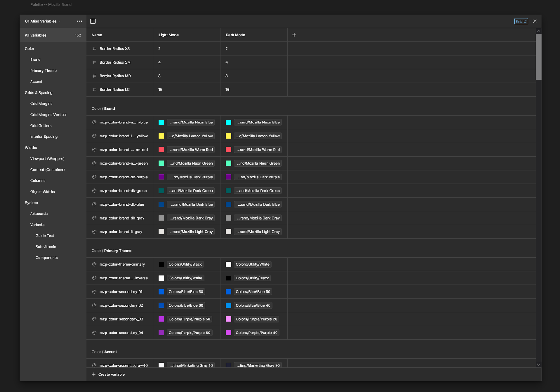Click Dark Mode Lemon Yellow color swatch
The image size is (560, 392).
[x=228, y=136]
